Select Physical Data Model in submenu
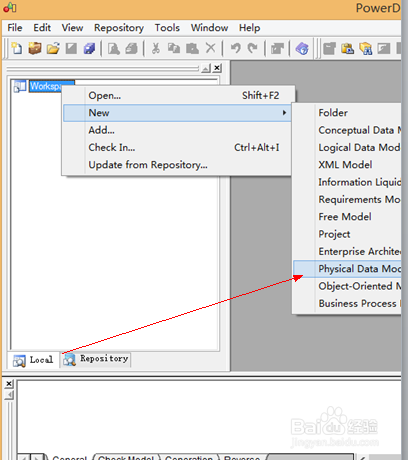The image size is (408, 460). click(347, 269)
